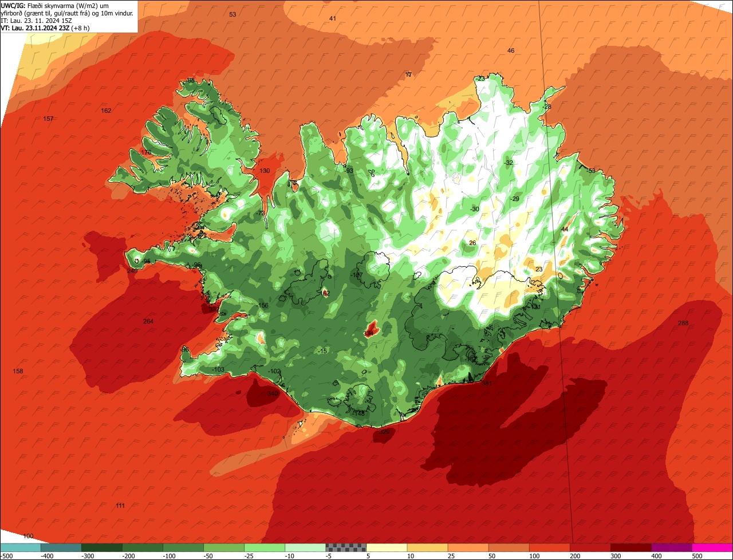Click the 'IT: Lau. 23. 11. 2024 15Z' line
The height and width of the screenshot is (560, 733).
click(37, 21)
